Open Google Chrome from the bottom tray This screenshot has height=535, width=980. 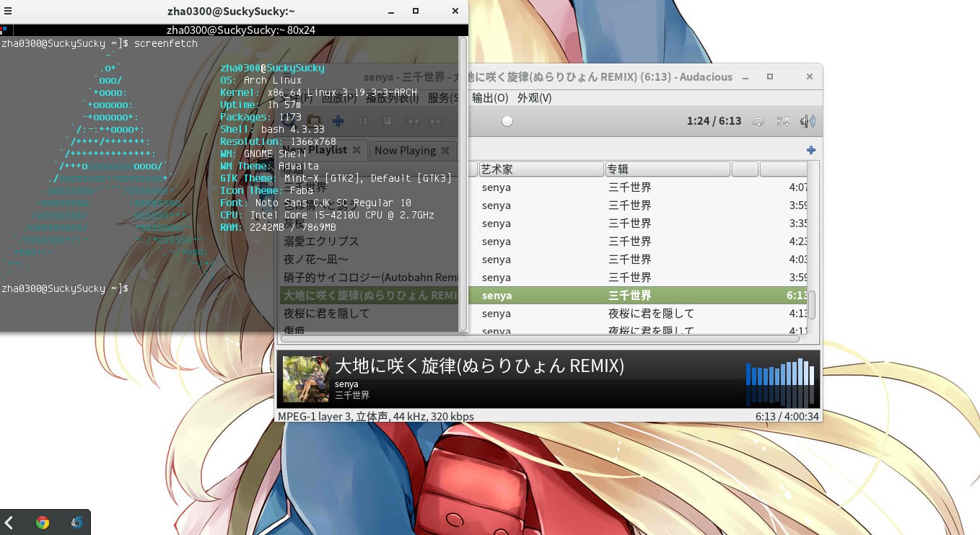pyautogui.click(x=43, y=523)
